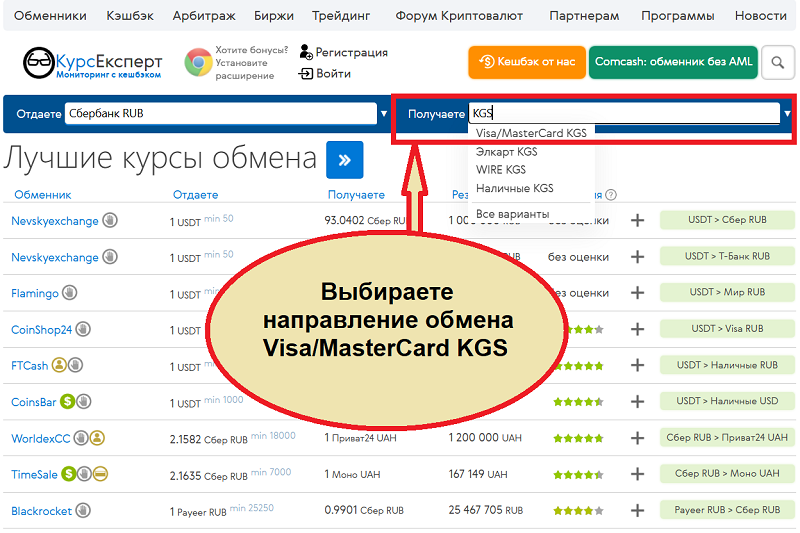Click the person badge next to FTCash

pos(59,365)
